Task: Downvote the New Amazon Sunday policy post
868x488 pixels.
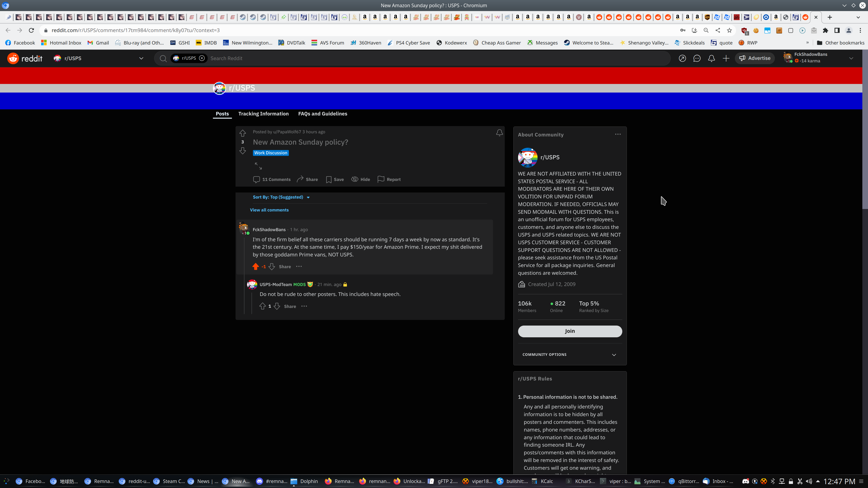Action: click(242, 151)
